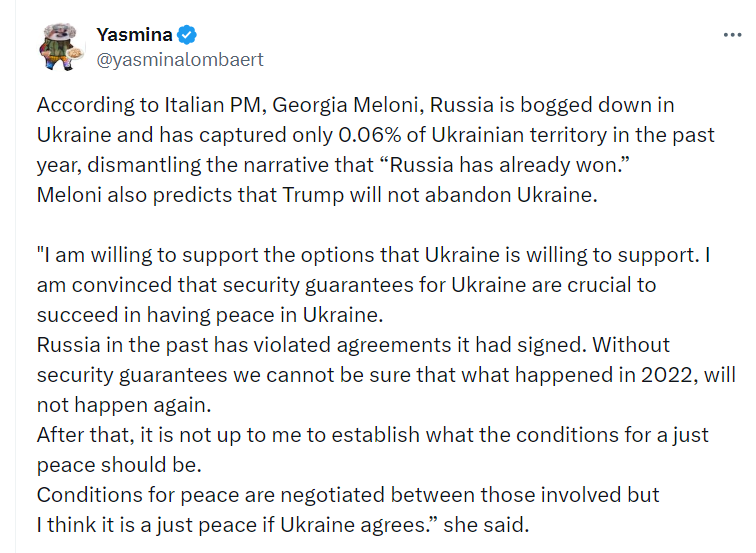The height and width of the screenshot is (553, 756).
Task: Click the line beginning 'I am willing to support'
Action: [x=374, y=255]
